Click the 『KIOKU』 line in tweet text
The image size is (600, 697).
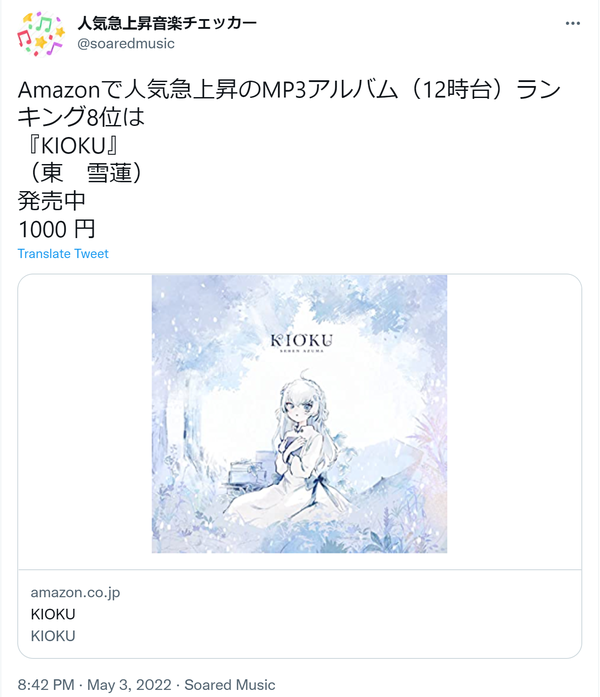[x=71, y=145]
